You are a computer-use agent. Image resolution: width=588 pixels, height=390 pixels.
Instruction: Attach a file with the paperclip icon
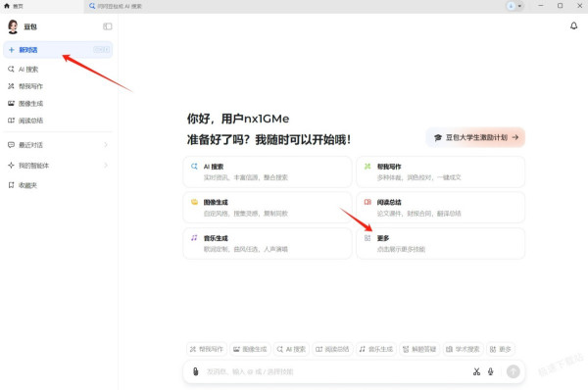pyautogui.click(x=195, y=371)
